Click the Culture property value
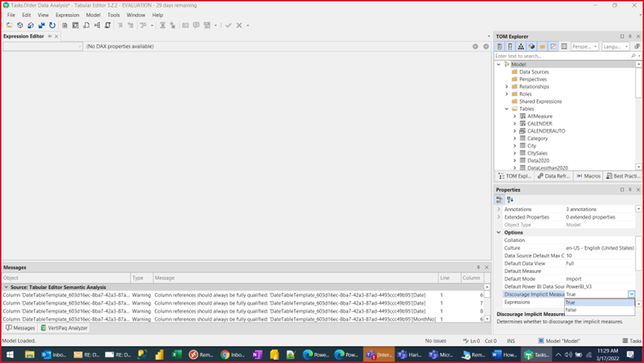The height and width of the screenshot is (363, 644). 600,248
